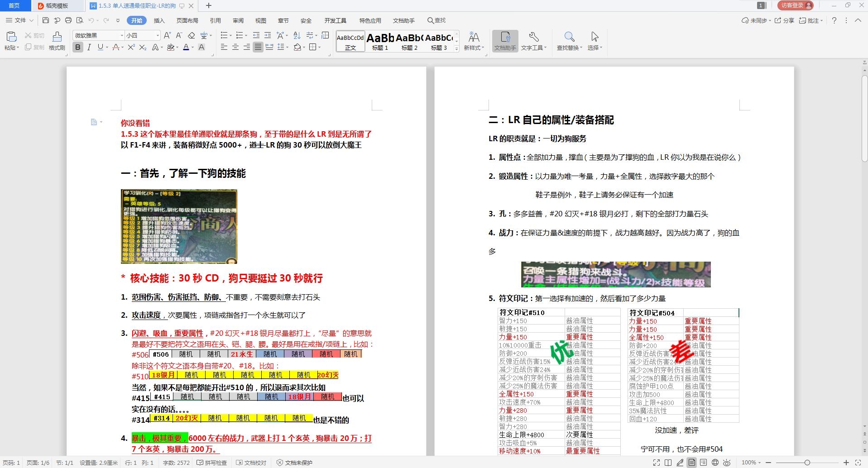Toggle distributed alignment button
This screenshot has width=868, height=468.
269,47
